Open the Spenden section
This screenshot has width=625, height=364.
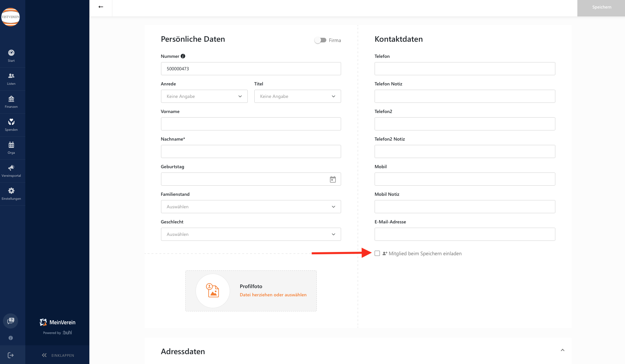pos(11,125)
